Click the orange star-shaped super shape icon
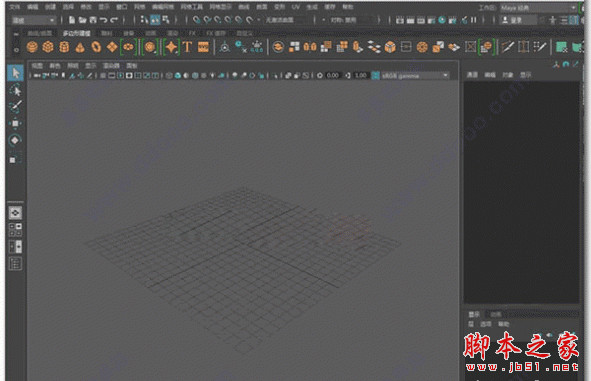Screen dimensions: 591x381 click(x=171, y=47)
